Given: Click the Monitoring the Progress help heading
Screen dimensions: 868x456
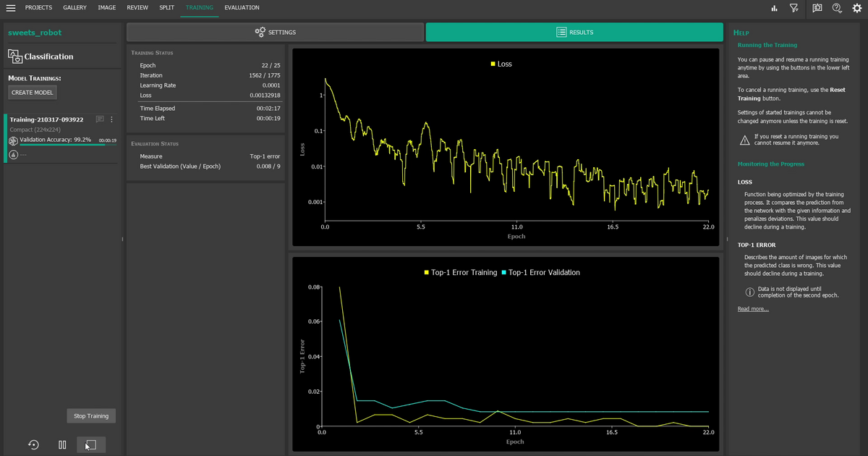Looking at the screenshot, I should pos(770,164).
